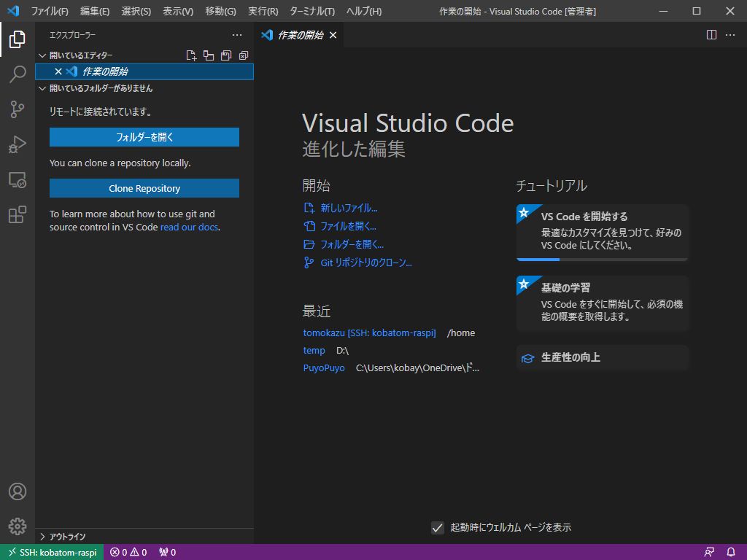Open the Search view in the activity bar
The height and width of the screenshot is (560, 747).
coord(17,74)
